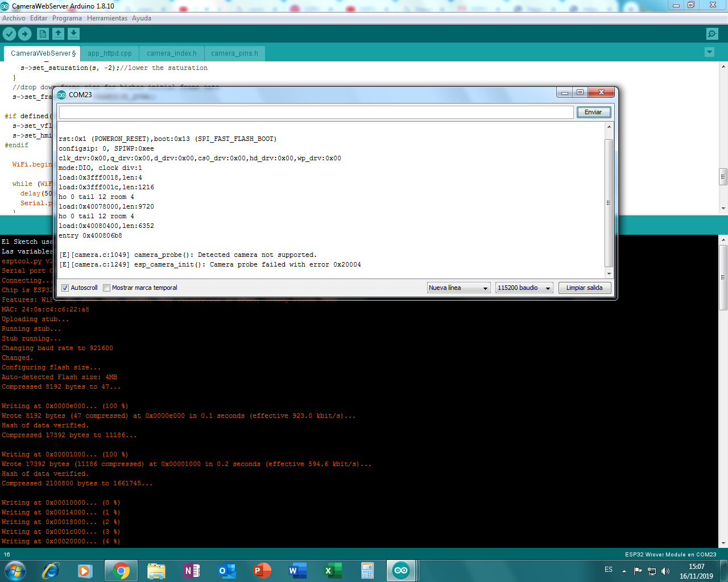728x582 pixels.
Task: Click the network tray icon
Action: tap(652, 571)
